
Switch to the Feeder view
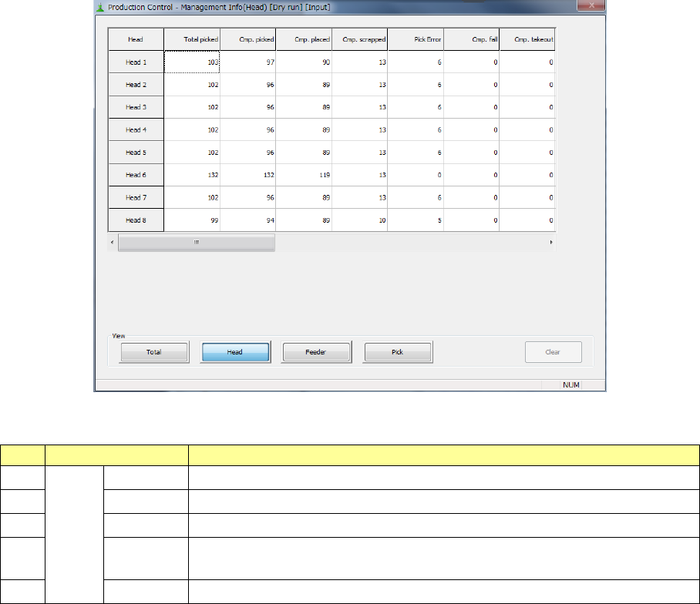click(316, 352)
